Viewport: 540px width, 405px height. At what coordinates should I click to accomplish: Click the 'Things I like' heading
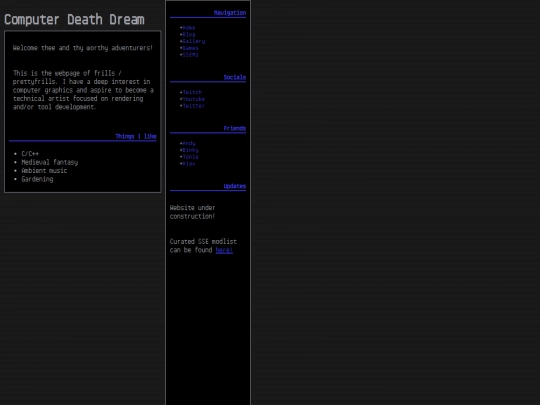click(x=136, y=136)
